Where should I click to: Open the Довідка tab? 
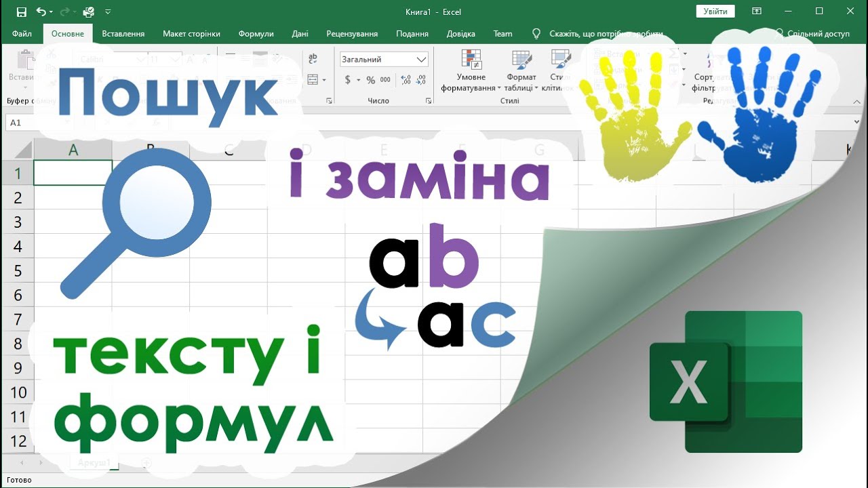(461, 34)
